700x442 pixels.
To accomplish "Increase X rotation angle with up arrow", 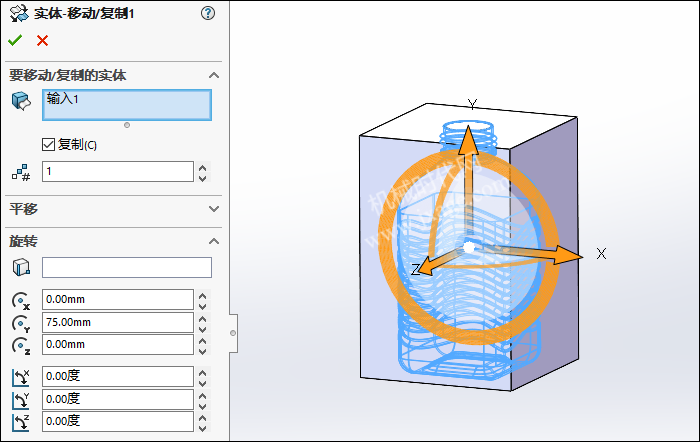I will (x=203, y=372).
